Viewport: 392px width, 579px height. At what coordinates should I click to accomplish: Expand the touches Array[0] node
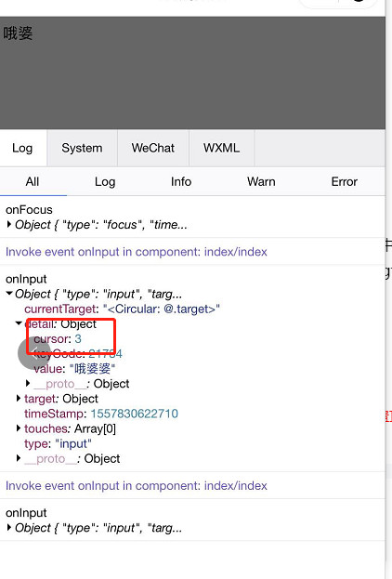pos(19,428)
